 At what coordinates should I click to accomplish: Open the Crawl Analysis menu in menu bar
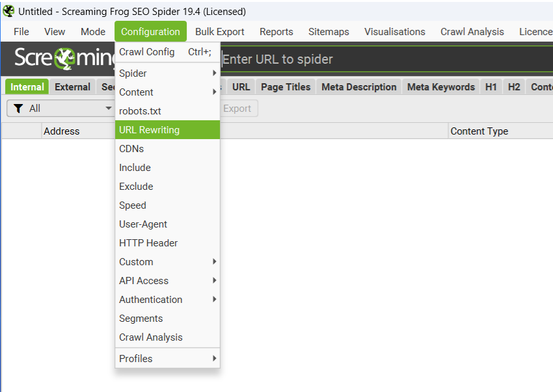tap(472, 32)
